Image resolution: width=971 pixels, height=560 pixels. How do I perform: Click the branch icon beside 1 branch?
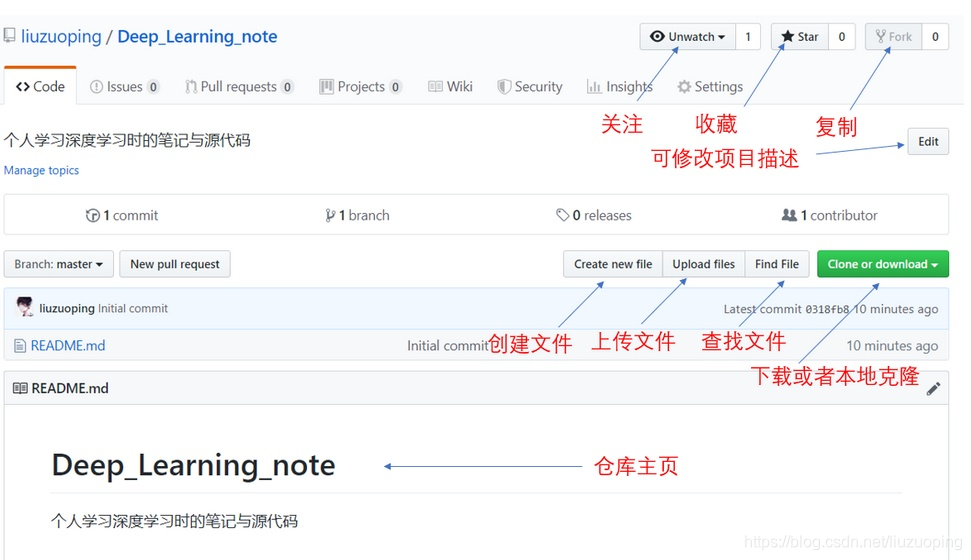(x=330, y=216)
